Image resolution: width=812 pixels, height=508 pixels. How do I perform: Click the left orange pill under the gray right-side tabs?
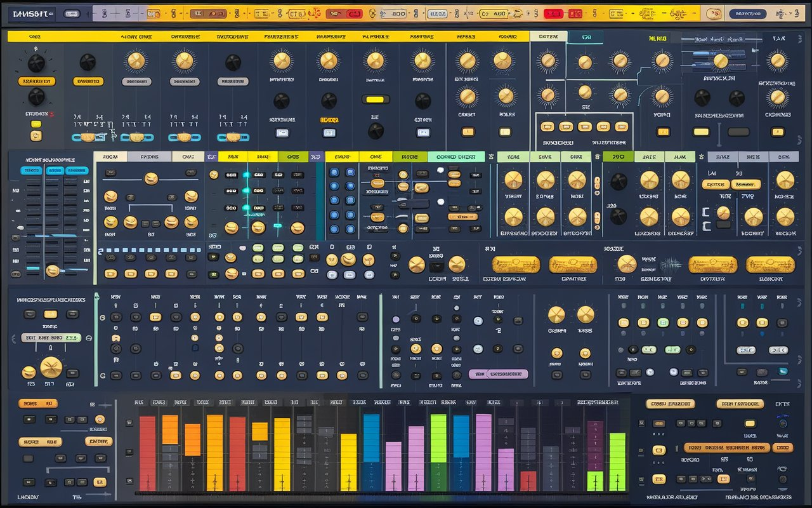(x=715, y=185)
